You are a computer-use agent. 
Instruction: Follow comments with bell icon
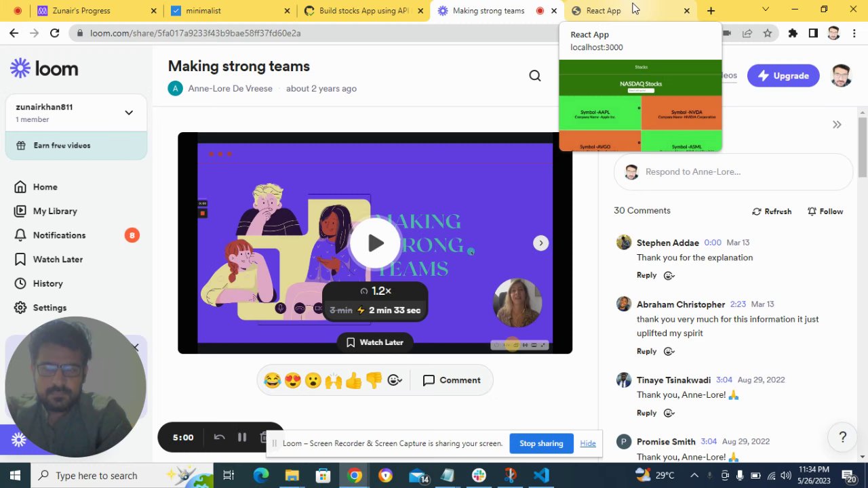pos(825,211)
